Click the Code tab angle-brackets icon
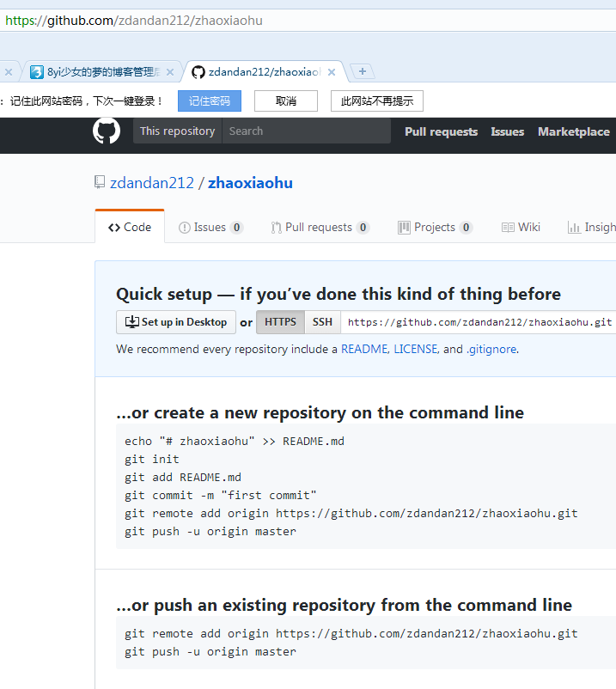Screen dimensions: 616x689 pyautogui.click(x=114, y=227)
